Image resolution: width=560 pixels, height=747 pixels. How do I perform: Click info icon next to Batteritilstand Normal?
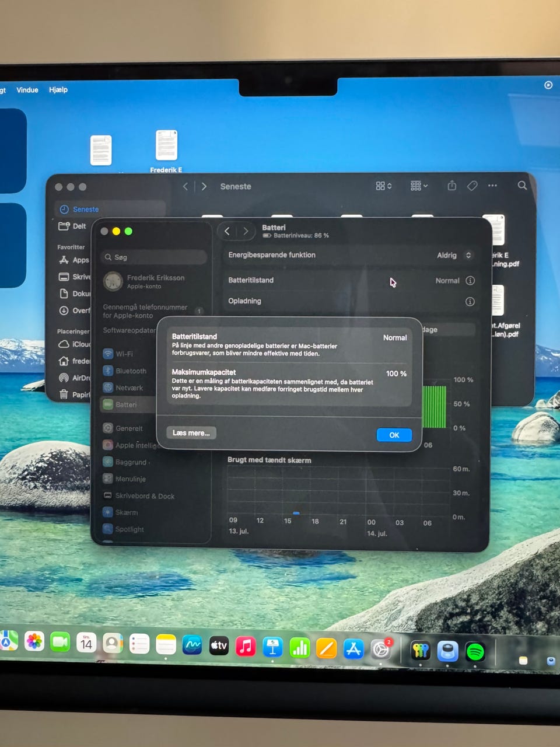470,281
